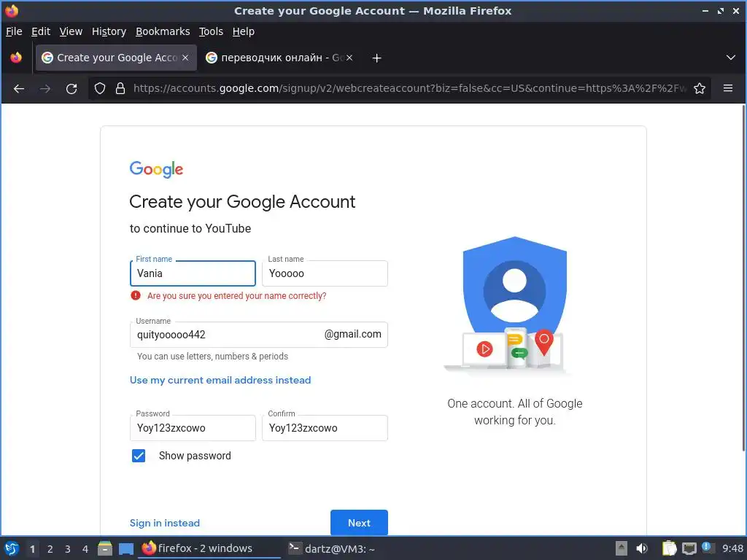
Task: Click the eject removable media tray icon
Action: tap(622, 548)
